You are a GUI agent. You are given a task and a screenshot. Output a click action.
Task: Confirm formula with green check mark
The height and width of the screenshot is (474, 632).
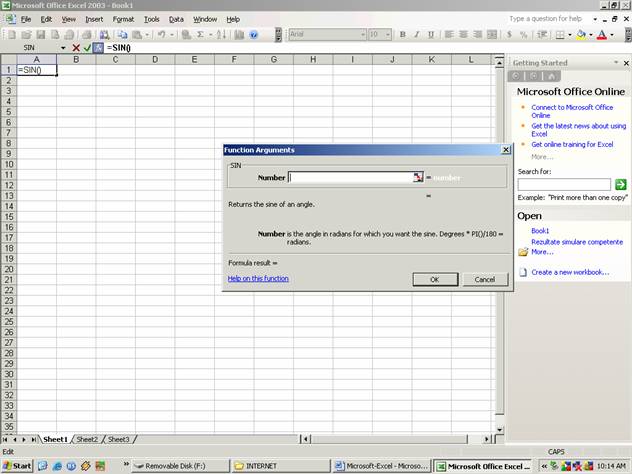87,48
